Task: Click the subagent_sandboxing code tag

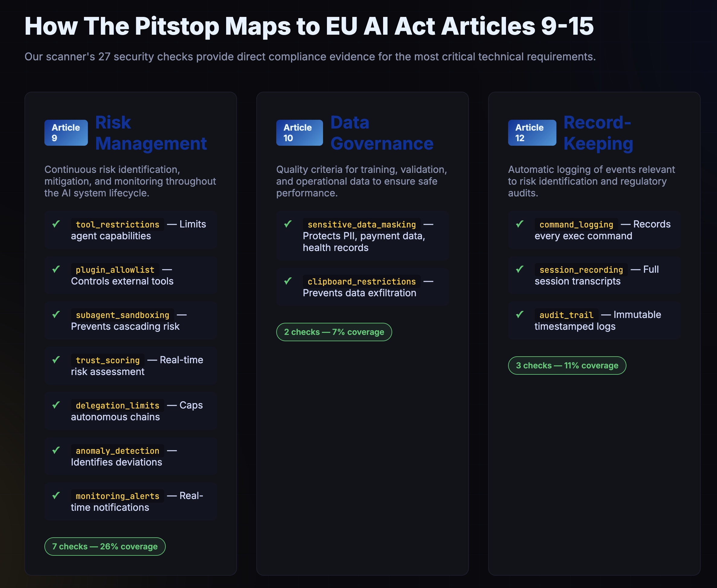Action: (x=122, y=315)
